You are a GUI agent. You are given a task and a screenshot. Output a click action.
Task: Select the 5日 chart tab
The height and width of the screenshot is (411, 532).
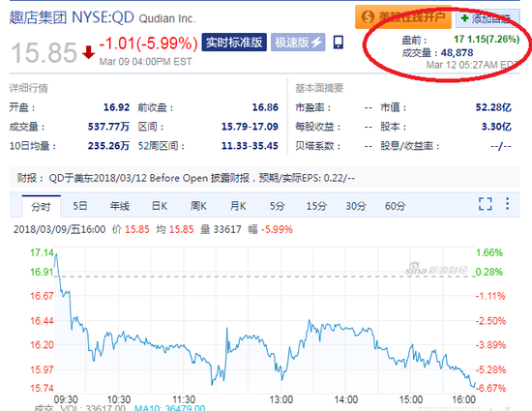point(80,206)
